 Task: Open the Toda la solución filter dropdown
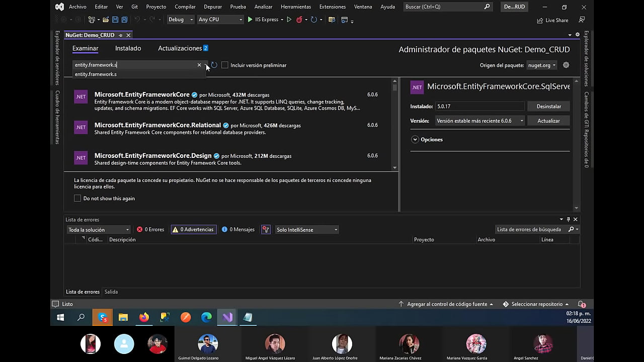coord(98,229)
